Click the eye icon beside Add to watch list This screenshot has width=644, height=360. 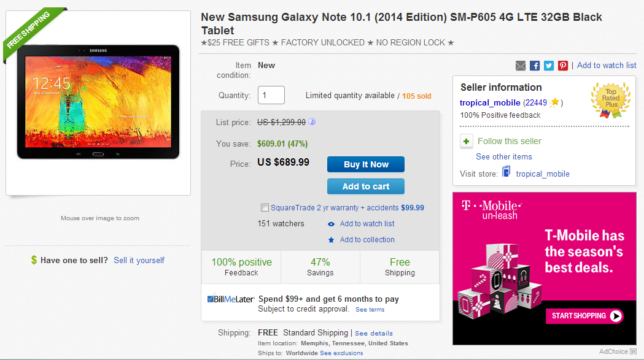point(332,223)
